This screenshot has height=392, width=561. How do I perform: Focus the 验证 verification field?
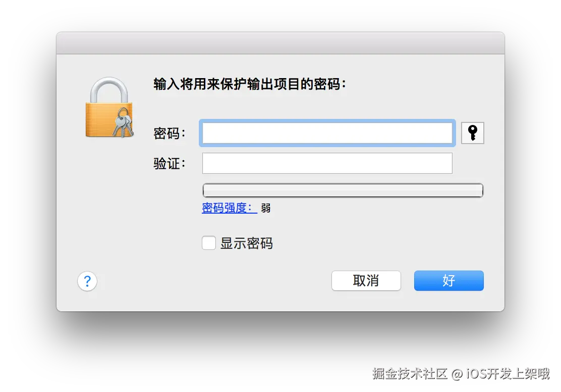(327, 163)
